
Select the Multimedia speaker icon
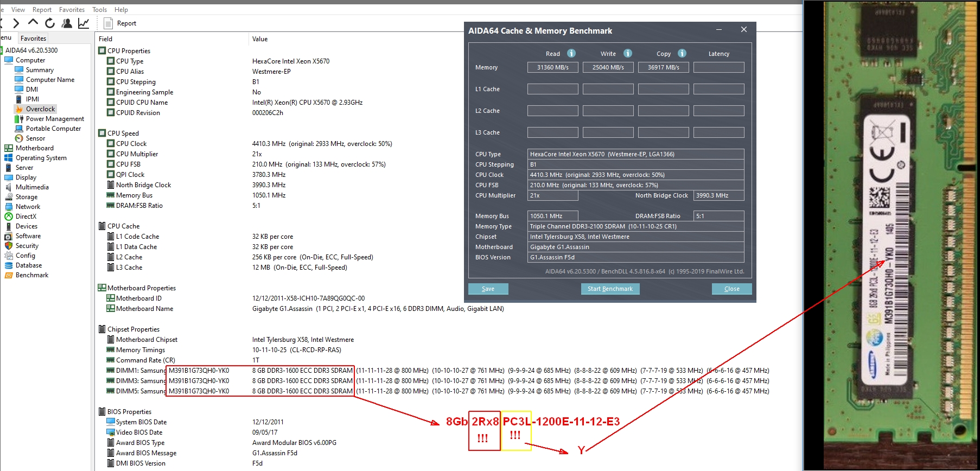coord(9,187)
